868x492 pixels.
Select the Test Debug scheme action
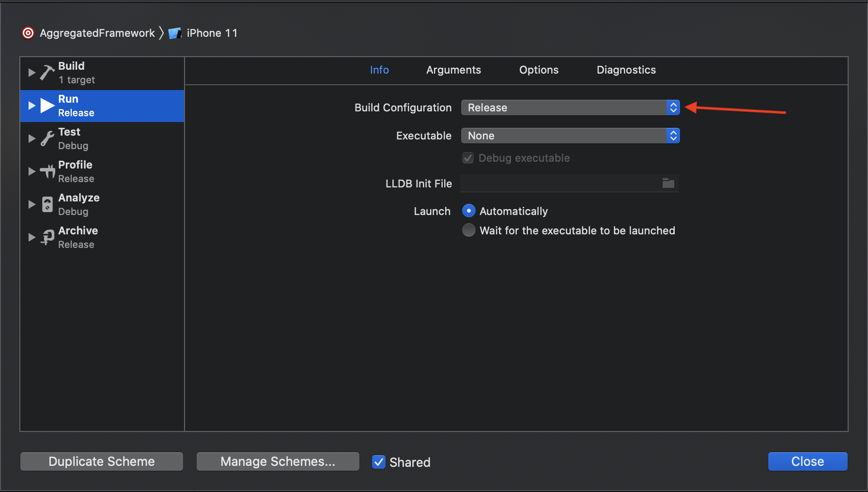click(x=102, y=138)
